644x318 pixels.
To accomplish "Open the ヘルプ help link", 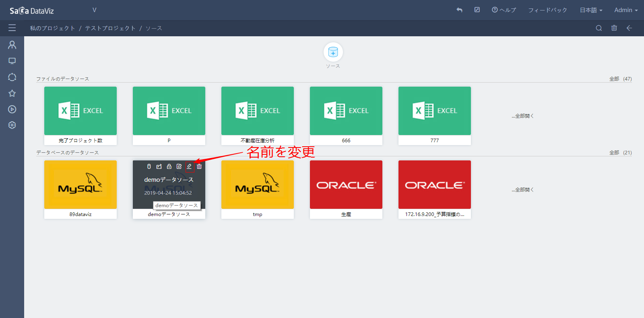I will [504, 10].
